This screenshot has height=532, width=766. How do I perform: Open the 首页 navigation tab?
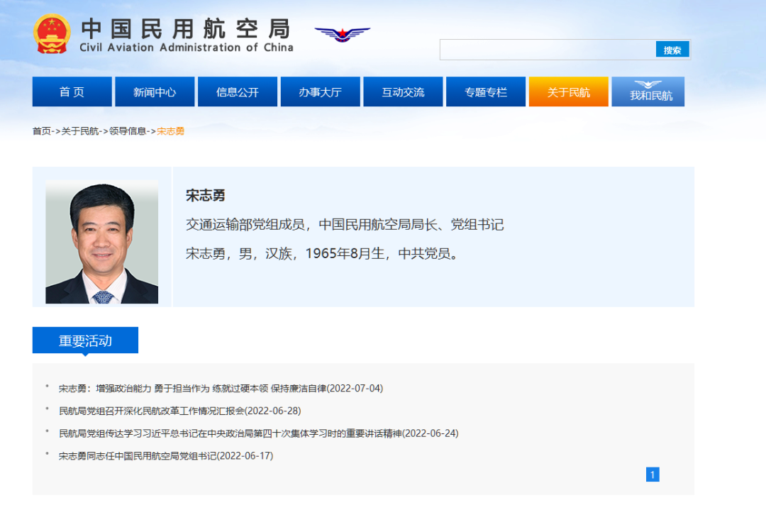tap(72, 92)
